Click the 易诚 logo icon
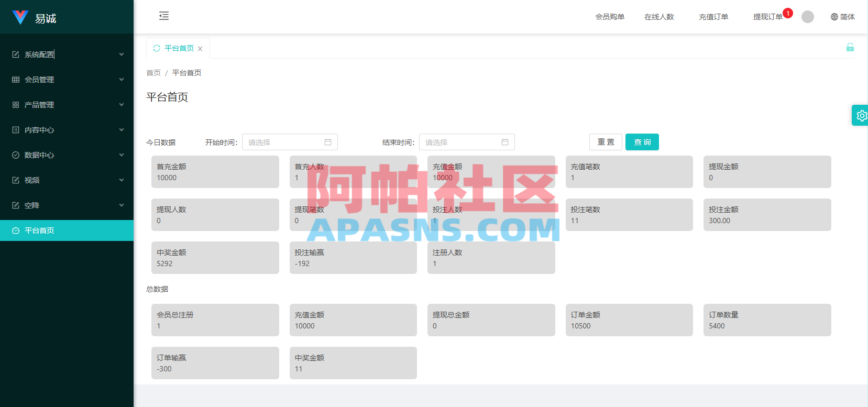Image resolution: width=868 pixels, height=407 pixels. pos(20,17)
